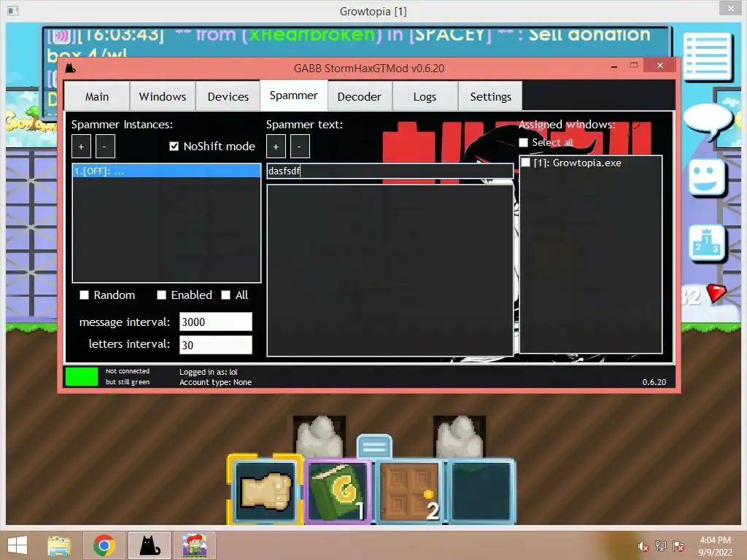Switch to the Main tab
Screen dimensions: 747x560
(x=97, y=97)
